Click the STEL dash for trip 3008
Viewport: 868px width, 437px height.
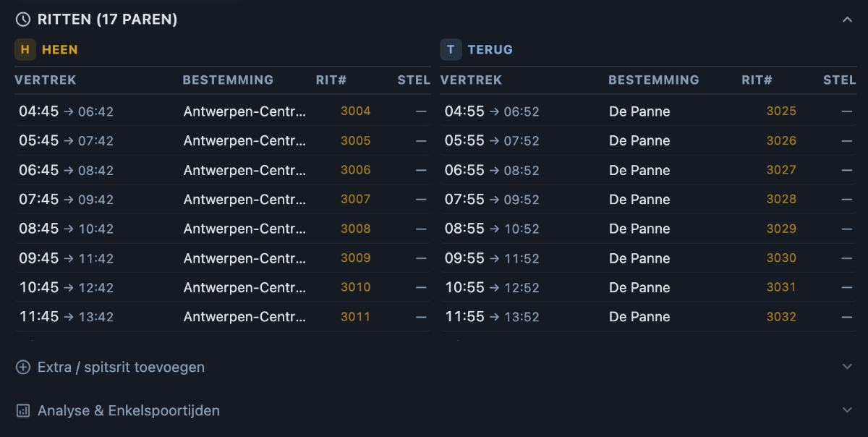(x=421, y=229)
